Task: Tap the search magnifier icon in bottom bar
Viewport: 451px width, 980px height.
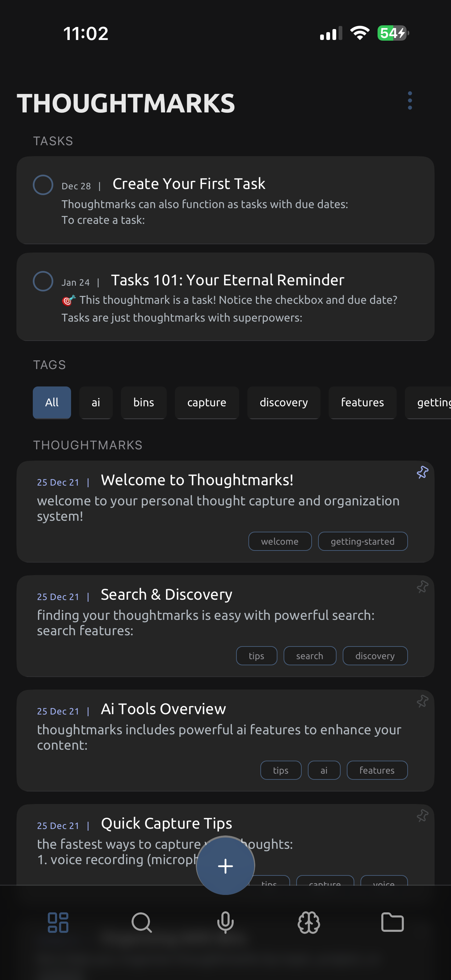Action: point(141,923)
